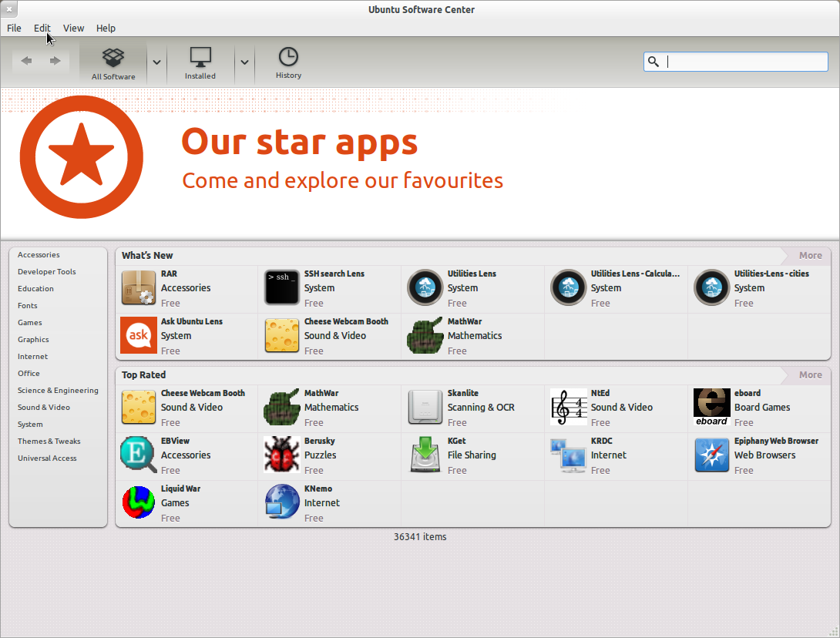Screen dimensions: 840x638
Task: Click the Skanlite app title
Action: (463, 393)
